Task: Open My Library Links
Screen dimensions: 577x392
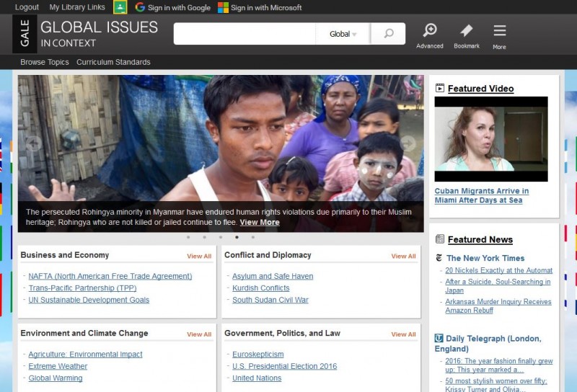Action: [x=77, y=7]
